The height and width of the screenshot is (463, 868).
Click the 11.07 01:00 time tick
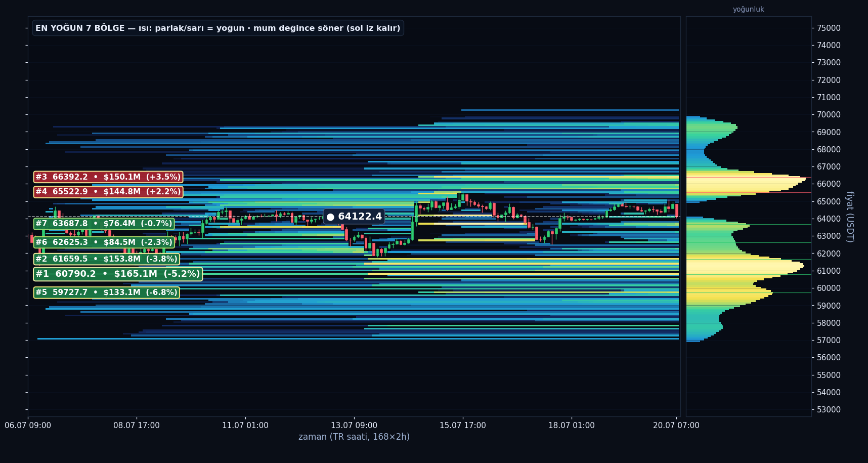pos(245,426)
